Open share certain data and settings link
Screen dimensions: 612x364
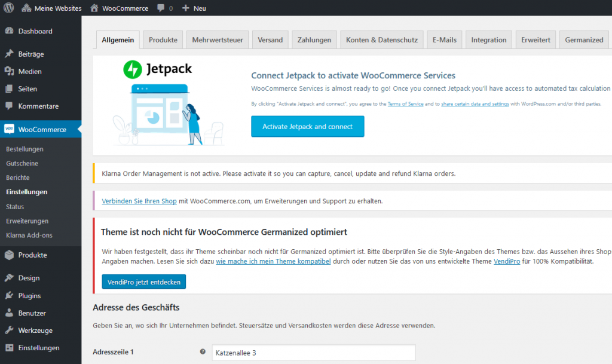[x=475, y=104]
